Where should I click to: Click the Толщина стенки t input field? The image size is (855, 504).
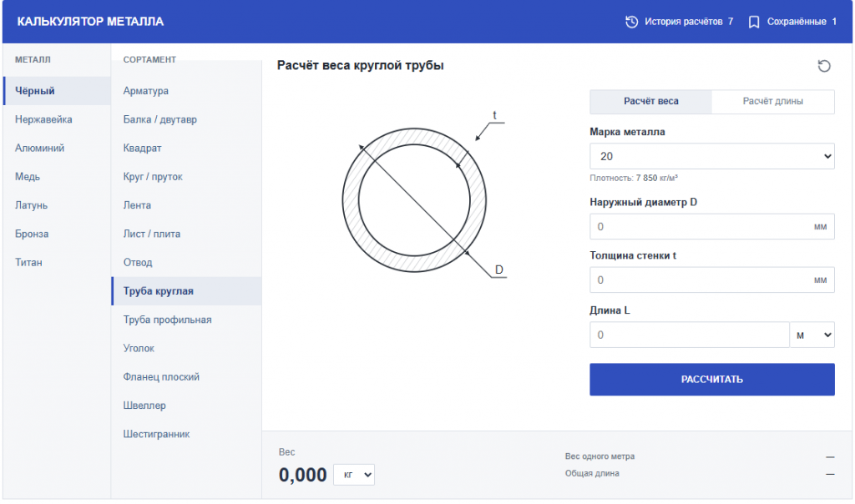click(x=711, y=280)
